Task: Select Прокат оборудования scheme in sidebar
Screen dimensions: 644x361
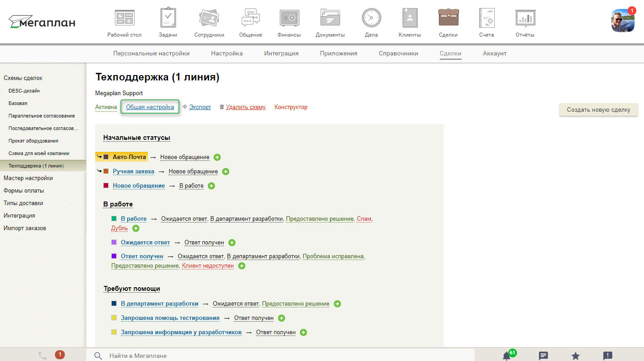Action: (33, 141)
